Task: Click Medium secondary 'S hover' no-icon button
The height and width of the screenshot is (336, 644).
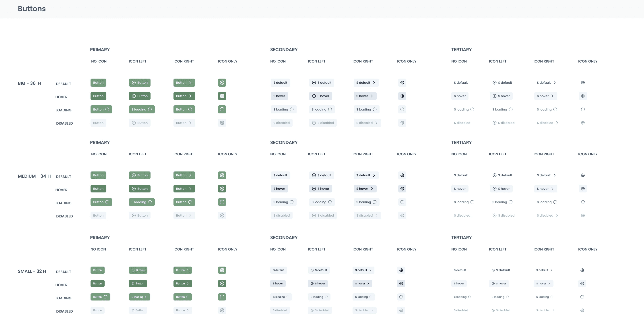Action: coord(279,189)
